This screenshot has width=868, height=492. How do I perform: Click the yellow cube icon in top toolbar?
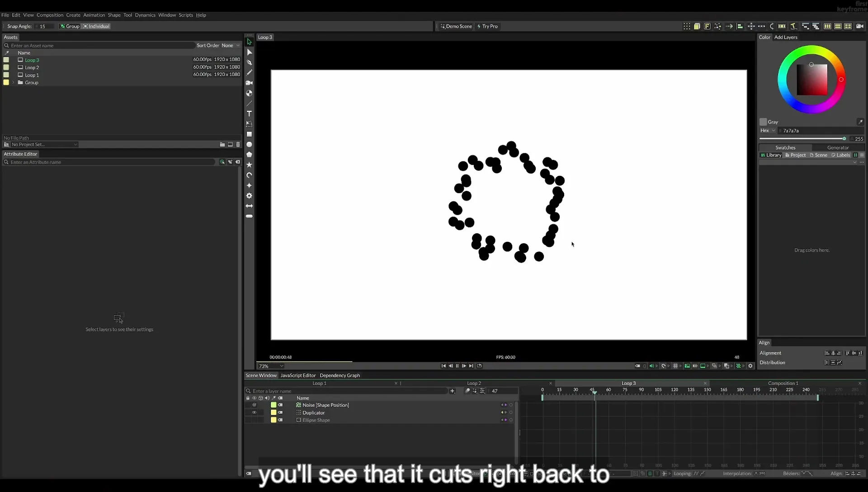coord(697,26)
